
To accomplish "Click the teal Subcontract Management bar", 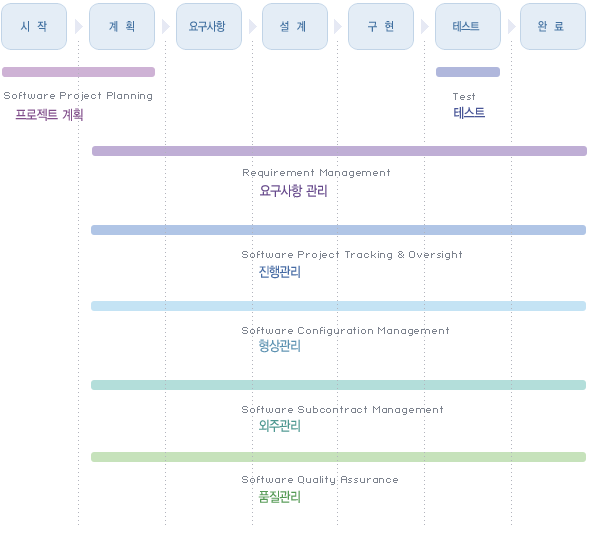I will coord(338,385).
